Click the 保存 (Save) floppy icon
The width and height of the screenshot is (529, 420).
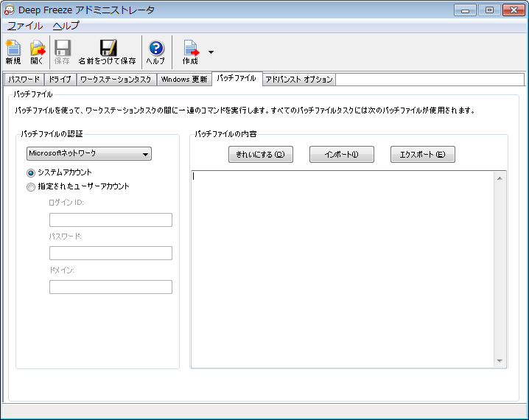[63, 52]
